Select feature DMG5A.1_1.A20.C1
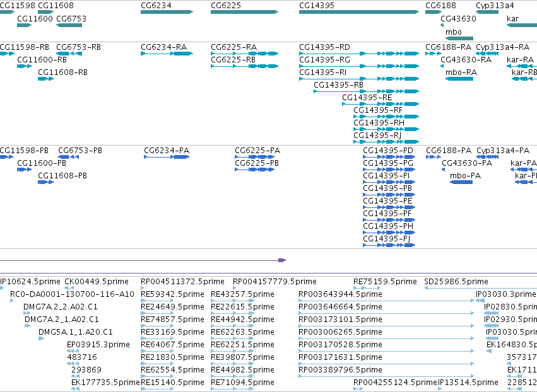The image size is (537, 392). pyautogui.click(x=42, y=338)
